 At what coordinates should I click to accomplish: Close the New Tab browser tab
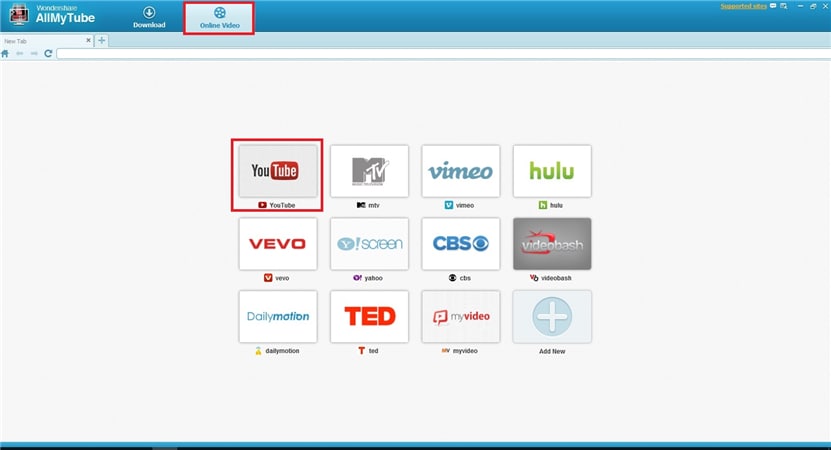[x=89, y=40]
